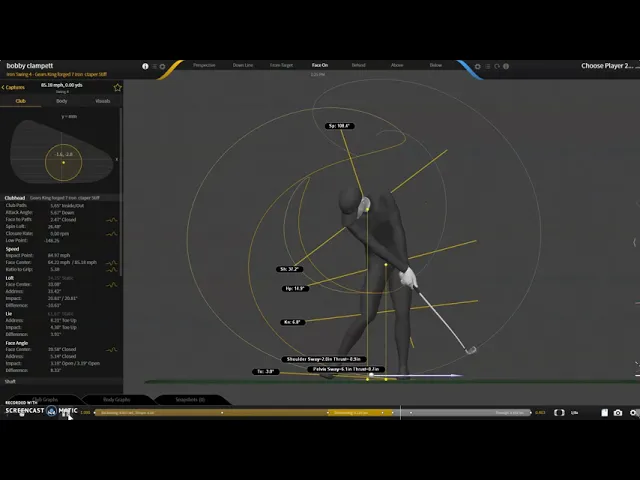Click the backswing segment of swing timeline
The image size is (640, 480).
(x=211, y=413)
